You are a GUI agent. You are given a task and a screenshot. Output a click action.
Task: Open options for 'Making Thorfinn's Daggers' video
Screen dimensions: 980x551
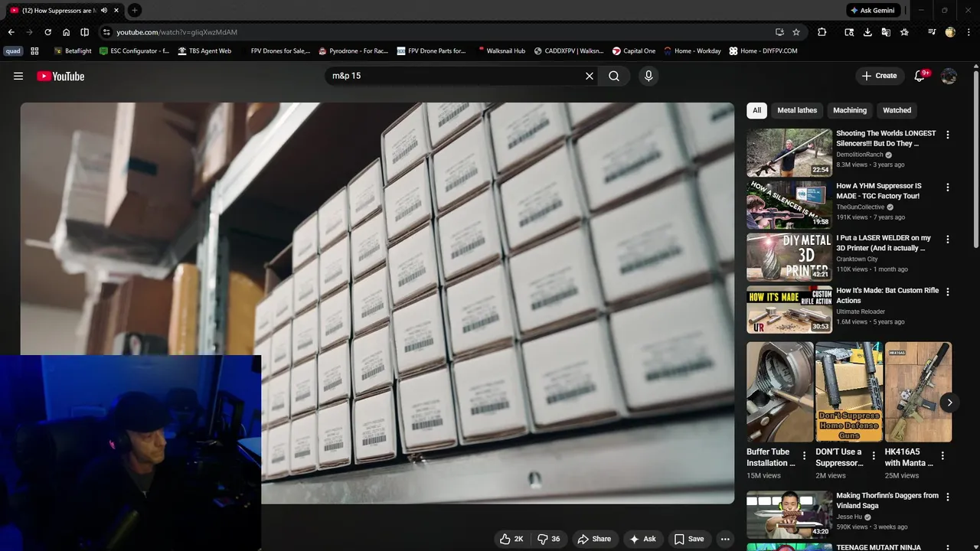948,497
